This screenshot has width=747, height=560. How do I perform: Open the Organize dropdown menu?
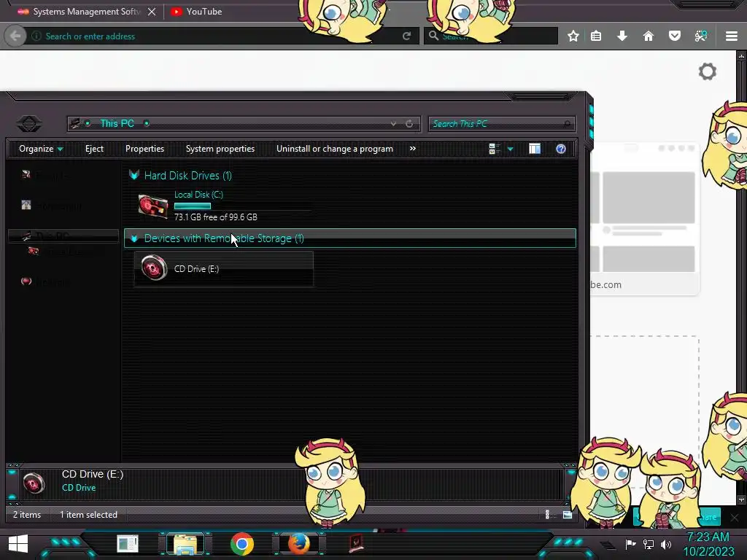(x=41, y=149)
